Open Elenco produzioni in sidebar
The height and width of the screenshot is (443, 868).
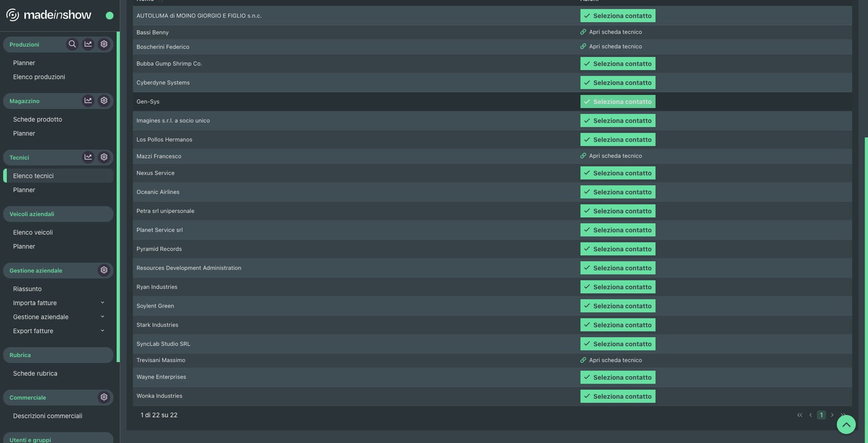pyautogui.click(x=39, y=77)
